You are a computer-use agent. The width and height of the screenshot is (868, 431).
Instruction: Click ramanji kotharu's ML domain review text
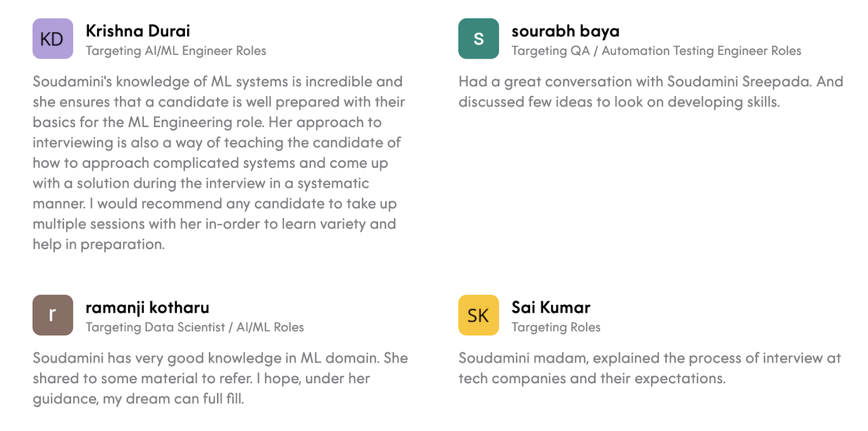[x=220, y=358]
